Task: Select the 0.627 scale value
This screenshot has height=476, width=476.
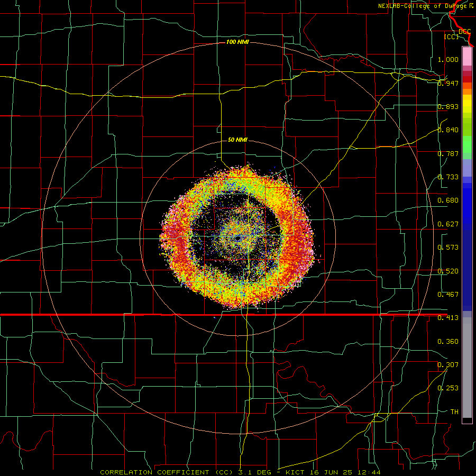Action: click(448, 224)
